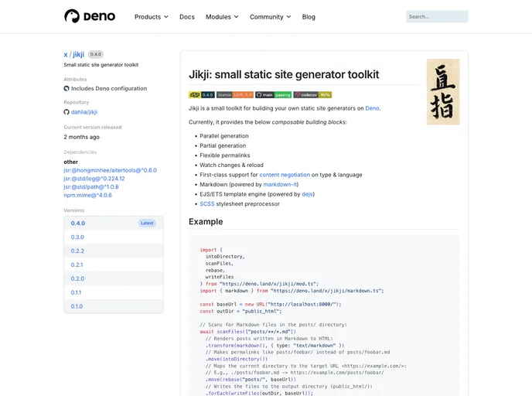Click the 'Flexible permalinks' list item
The height and width of the screenshot is (396, 532).
pyautogui.click(x=225, y=155)
